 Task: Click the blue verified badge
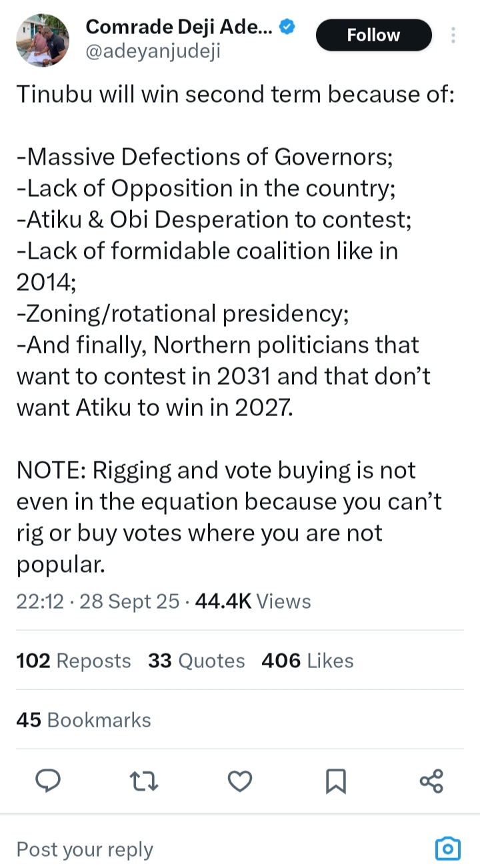[x=287, y=27]
